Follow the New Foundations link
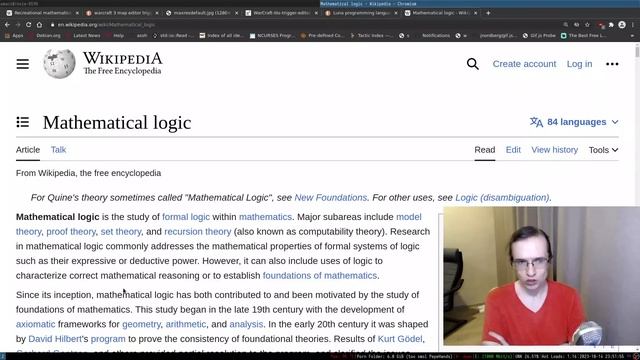The image size is (640, 360). (x=331, y=198)
